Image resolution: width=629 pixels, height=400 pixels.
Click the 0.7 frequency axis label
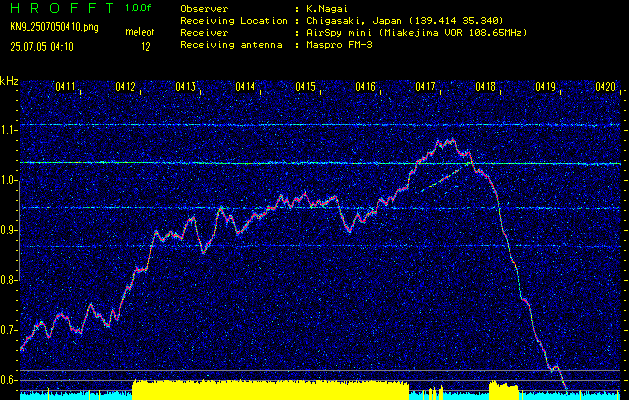pyautogui.click(x=9, y=330)
